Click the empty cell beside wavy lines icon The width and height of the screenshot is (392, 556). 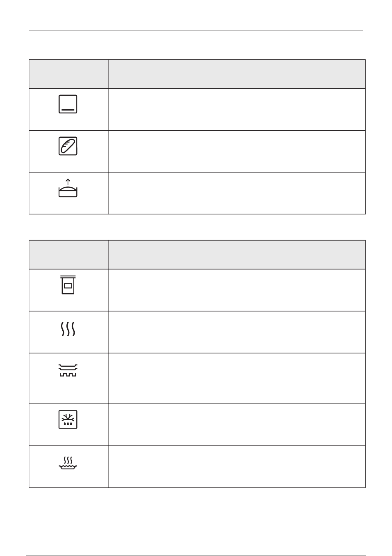point(237,332)
